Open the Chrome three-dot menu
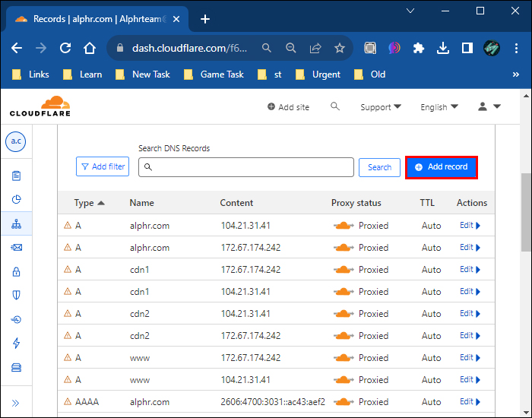The width and height of the screenshot is (532, 418). pyautogui.click(x=516, y=48)
